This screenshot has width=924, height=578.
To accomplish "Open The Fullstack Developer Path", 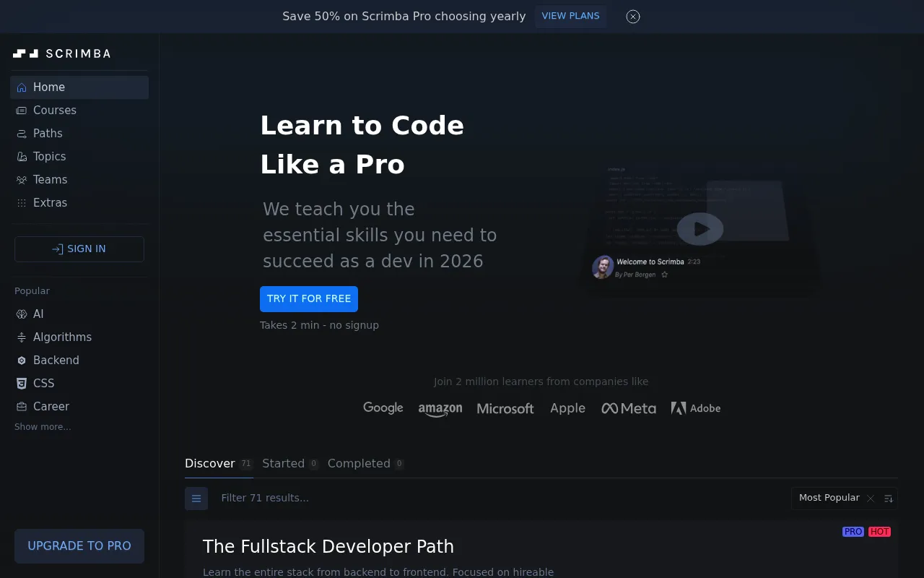I will pyautogui.click(x=328, y=547).
